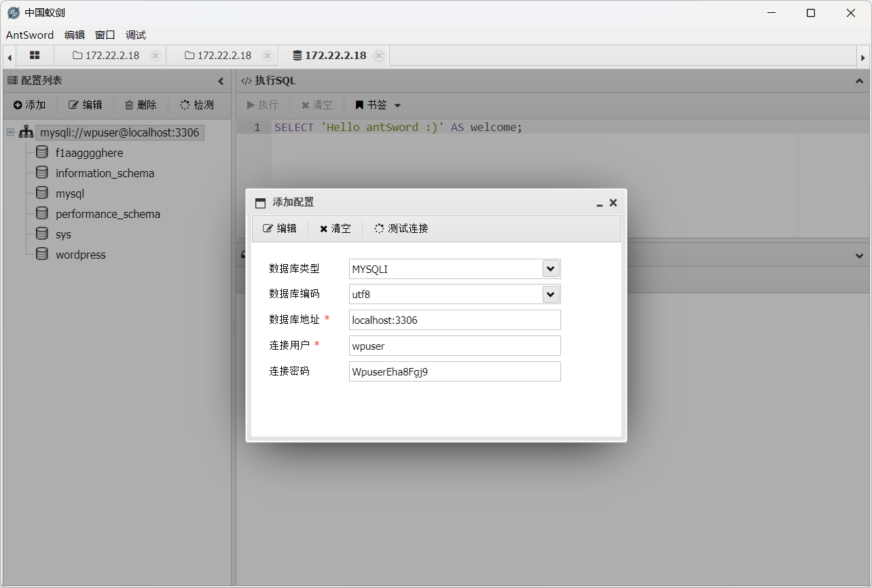872x588 pixels.
Task: Click the database icon beside information_schema
Action: point(42,173)
